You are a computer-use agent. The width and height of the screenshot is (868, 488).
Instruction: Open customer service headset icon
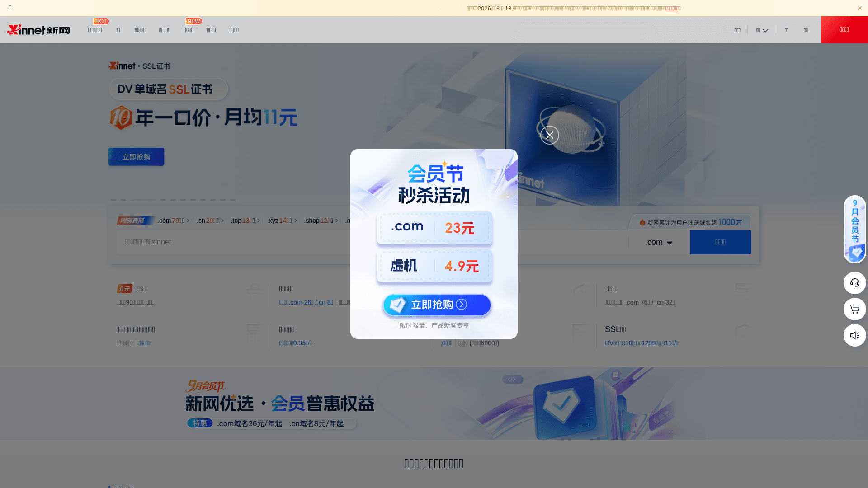point(855,283)
